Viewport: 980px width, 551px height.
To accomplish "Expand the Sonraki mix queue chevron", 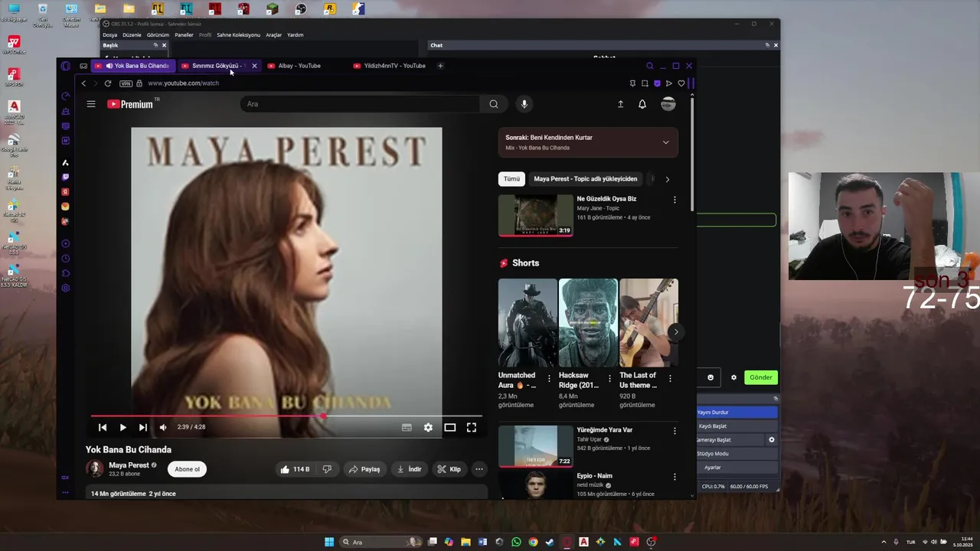I will pos(665,142).
